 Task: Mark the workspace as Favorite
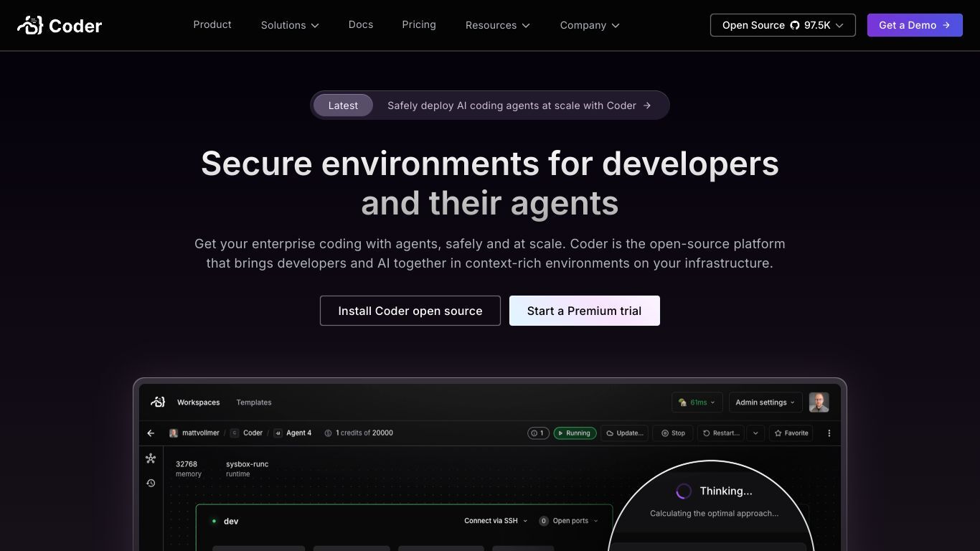(x=791, y=433)
